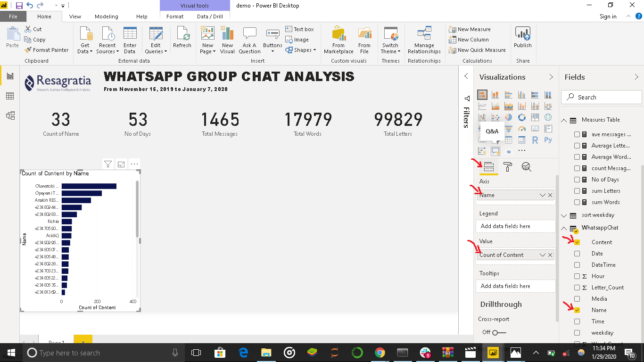Image resolution: width=644 pixels, height=362 pixels.
Task: Select the donut chart visual
Action: 522,117
